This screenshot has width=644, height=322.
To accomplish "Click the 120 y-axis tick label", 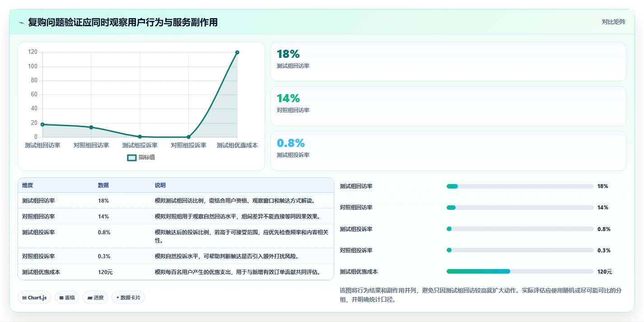I will point(33,52).
